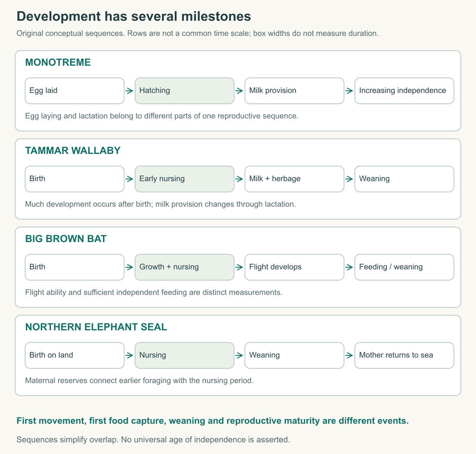Select the Growth + nursing box

(x=185, y=267)
